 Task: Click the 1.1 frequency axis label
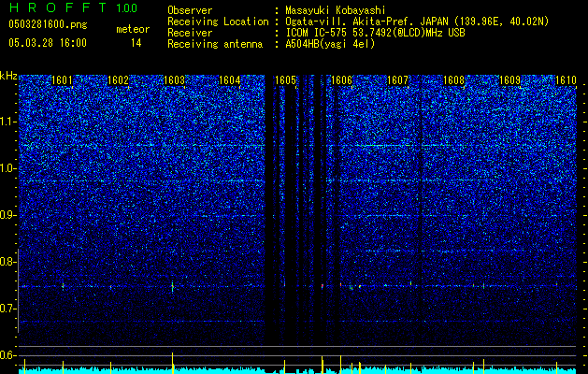click(8, 122)
